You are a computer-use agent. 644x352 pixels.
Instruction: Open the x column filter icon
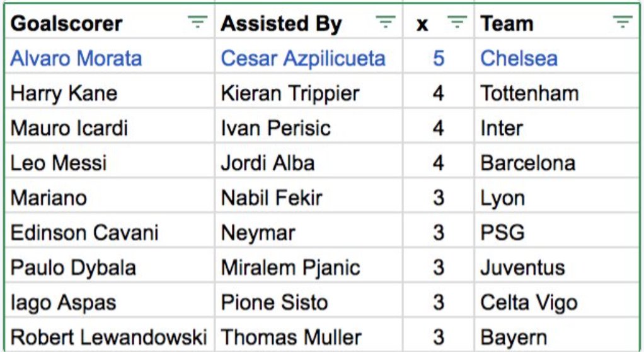(x=457, y=22)
